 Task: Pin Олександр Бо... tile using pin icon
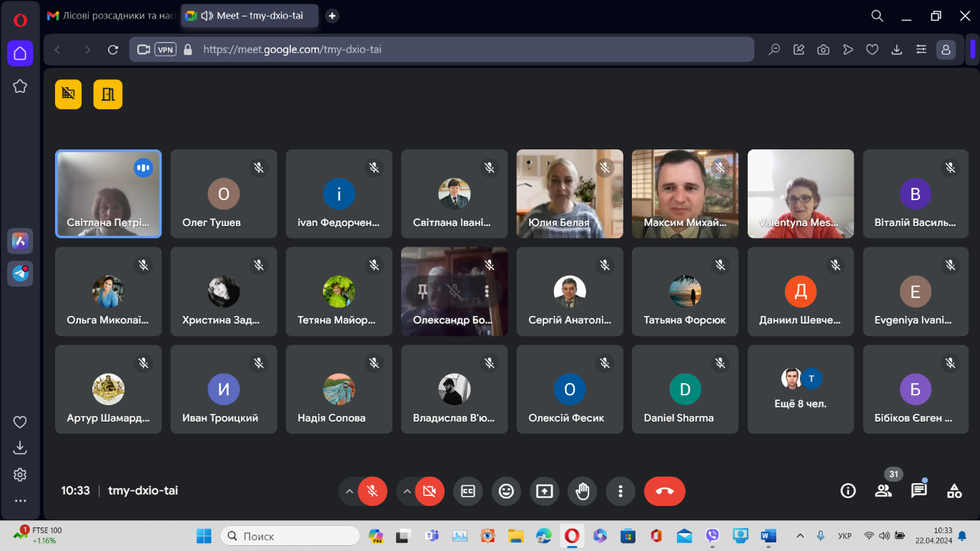pos(422,291)
